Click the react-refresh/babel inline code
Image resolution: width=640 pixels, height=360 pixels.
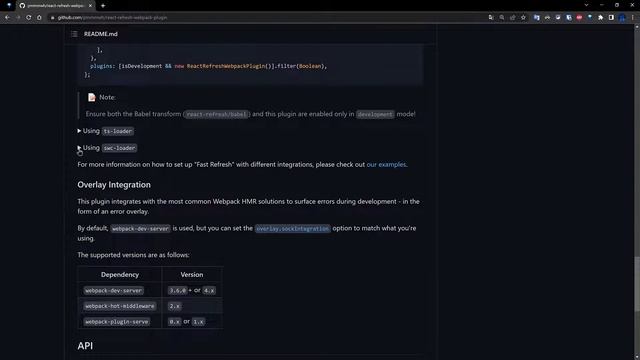click(216, 114)
